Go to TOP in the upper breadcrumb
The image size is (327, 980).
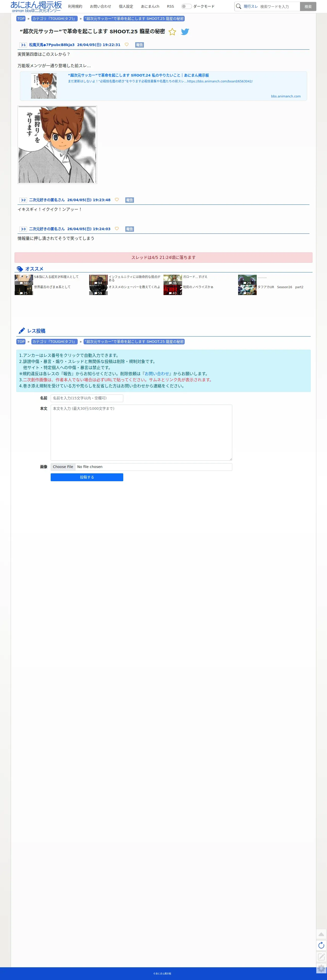point(21,19)
